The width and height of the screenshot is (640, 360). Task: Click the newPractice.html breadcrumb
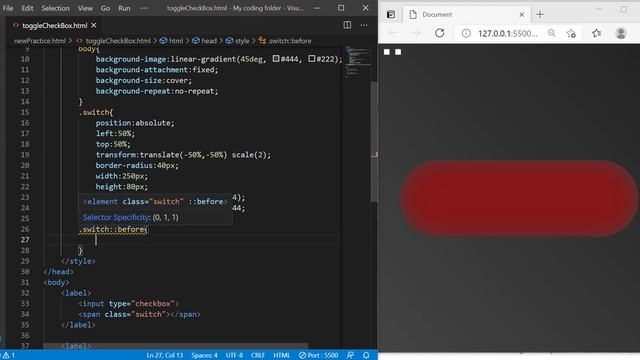point(40,41)
